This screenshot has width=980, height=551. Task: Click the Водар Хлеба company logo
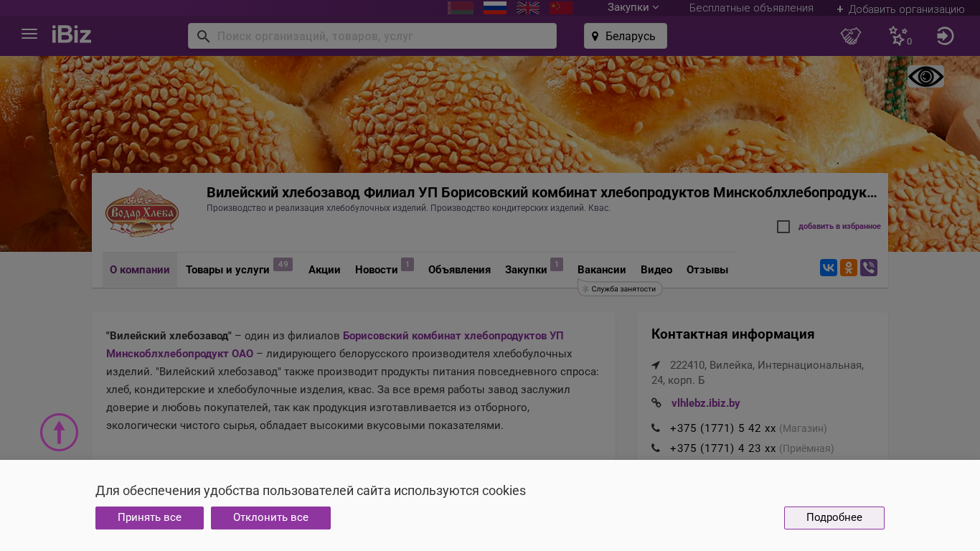pyautogui.click(x=142, y=212)
